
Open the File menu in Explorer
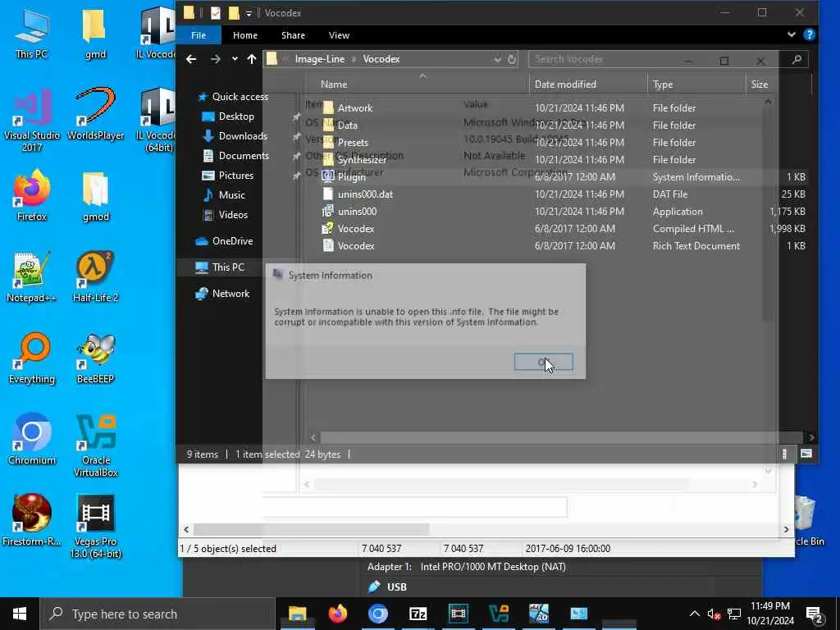pos(199,34)
